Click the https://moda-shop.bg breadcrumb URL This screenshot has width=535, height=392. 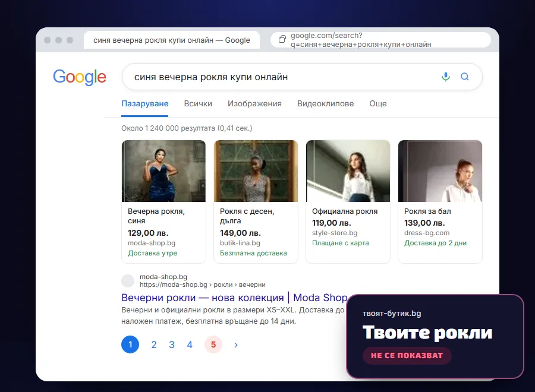pyautogui.click(x=202, y=284)
